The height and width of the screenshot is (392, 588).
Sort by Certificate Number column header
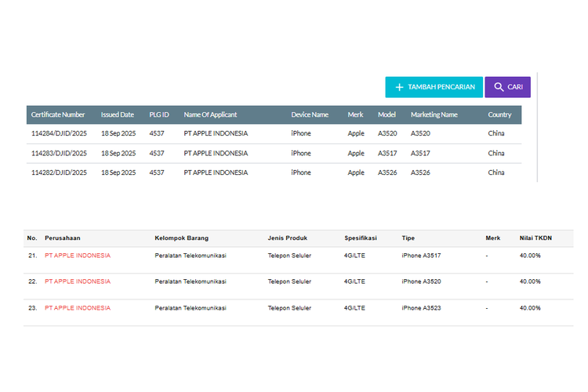tap(58, 114)
